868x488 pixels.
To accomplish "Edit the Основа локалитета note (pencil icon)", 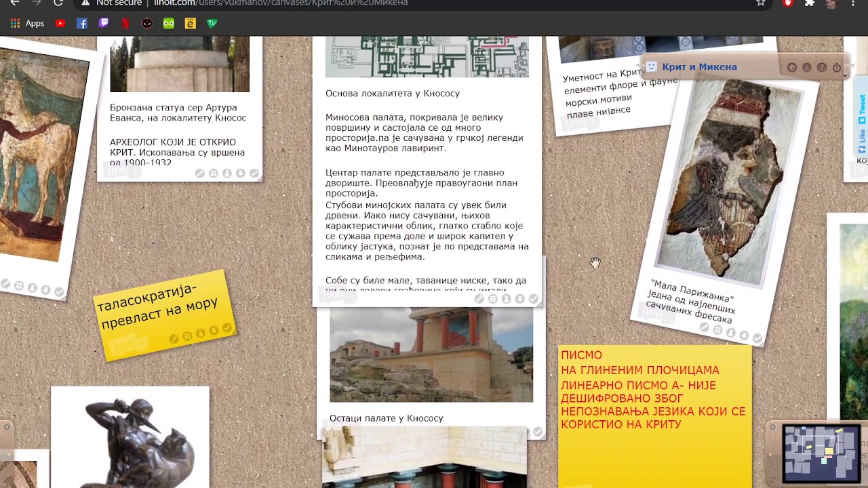I will 479,299.
